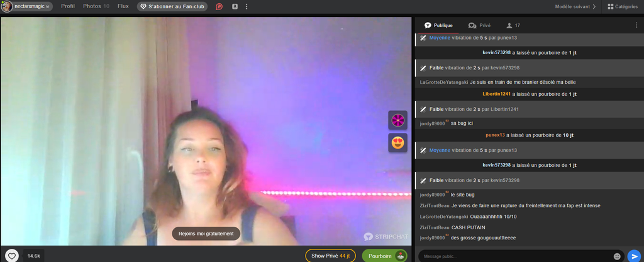Viewport: 644px width, 262px height.
Task: Click username jordy89000 in 'sa bug ici' message
Action: coord(432,123)
